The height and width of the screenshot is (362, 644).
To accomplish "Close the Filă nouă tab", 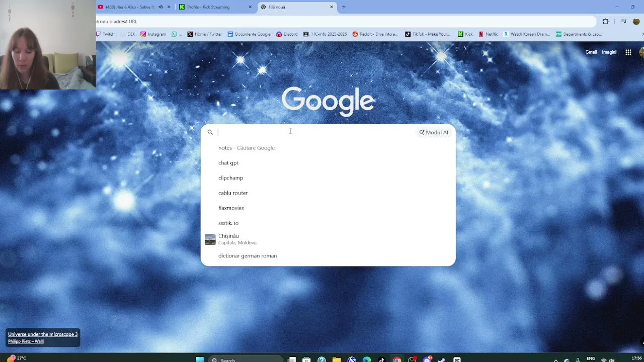I will (x=332, y=7).
